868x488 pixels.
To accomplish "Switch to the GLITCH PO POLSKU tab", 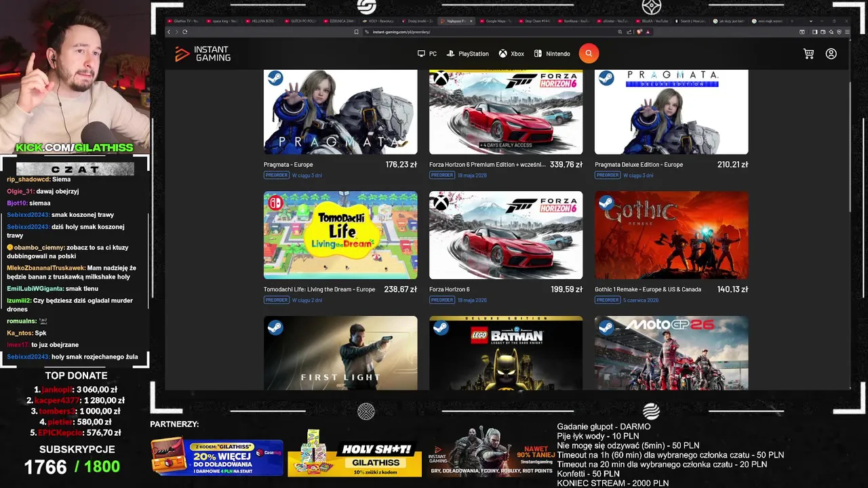I will pos(302,21).
